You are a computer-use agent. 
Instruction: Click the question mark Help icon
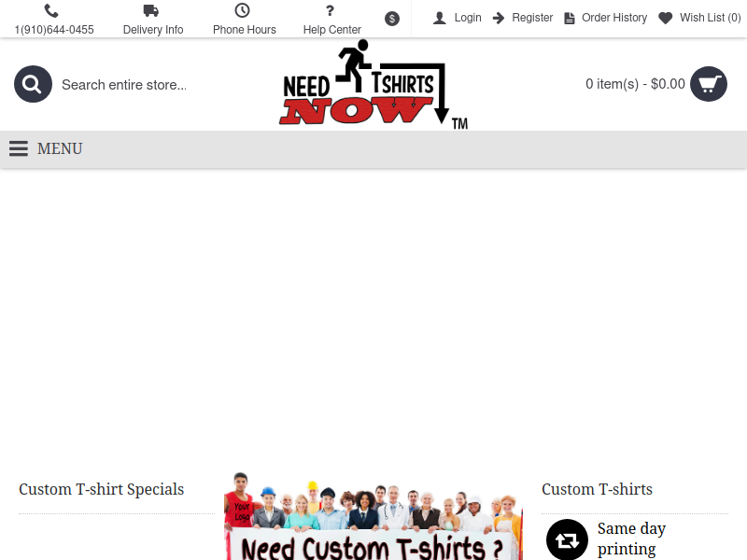(330, 10)
